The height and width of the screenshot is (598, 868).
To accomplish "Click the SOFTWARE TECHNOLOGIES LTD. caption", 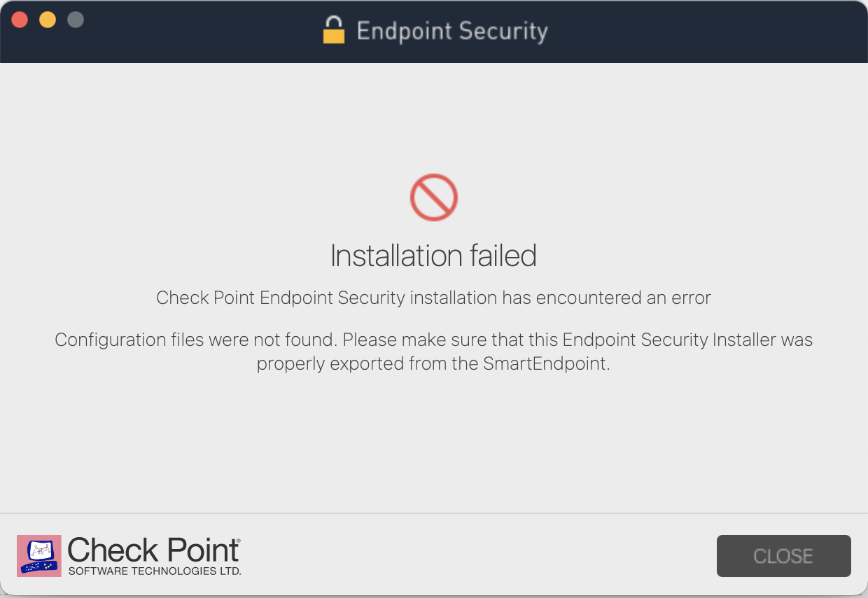I will [155, 571].
